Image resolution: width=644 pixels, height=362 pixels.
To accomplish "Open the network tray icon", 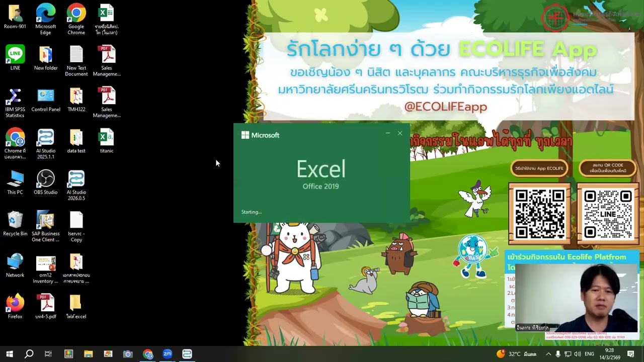I will click(x=568, y=354).
